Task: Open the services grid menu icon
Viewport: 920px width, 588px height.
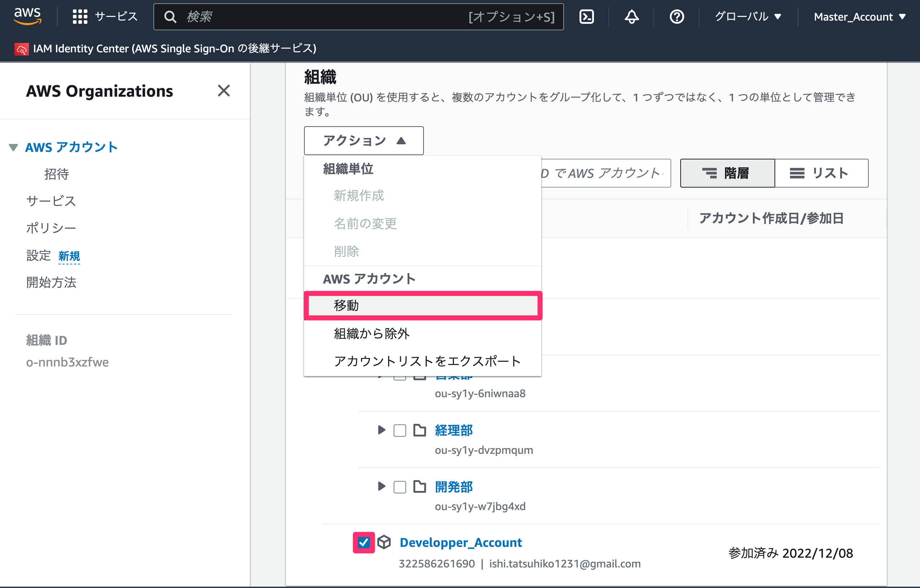Action: (80, 17)
